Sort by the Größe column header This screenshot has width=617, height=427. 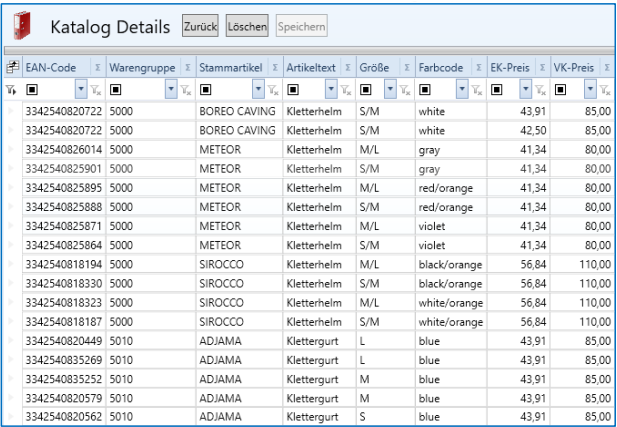pyautogui.click(x=375, y=67)
